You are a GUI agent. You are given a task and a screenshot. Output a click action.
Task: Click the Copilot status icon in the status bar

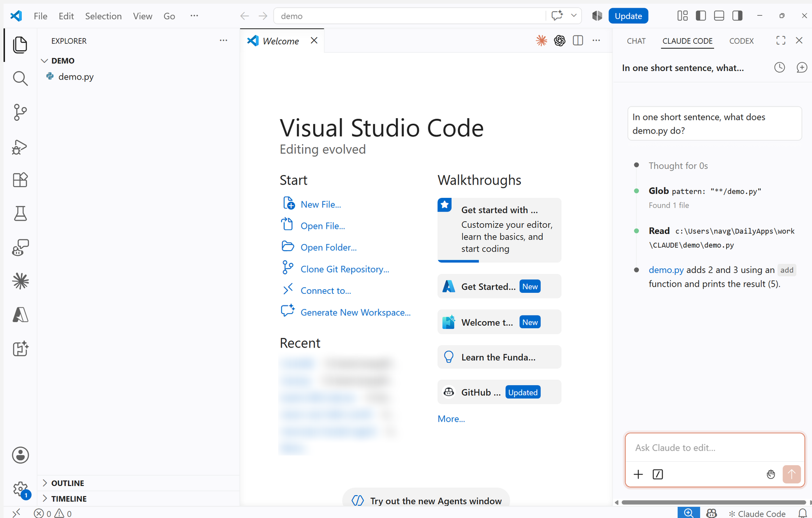coord(712,513)
